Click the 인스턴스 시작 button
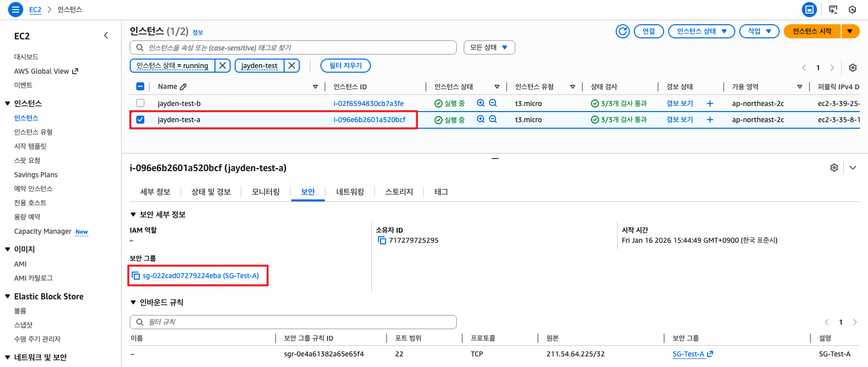The image size is (868, 367). pos(812,31)
